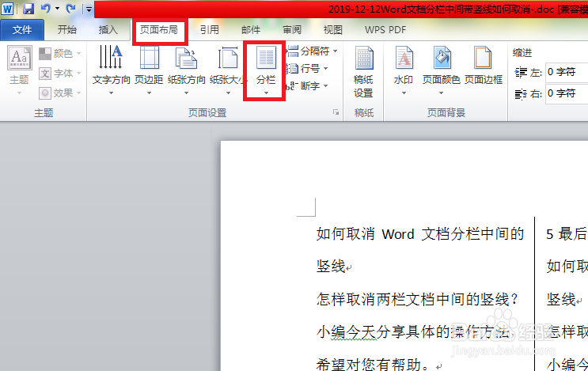The width and height of the screenshot is (588, 371).
Task: Expand the arrow below 页边距
Action: [x=149, y=93]
